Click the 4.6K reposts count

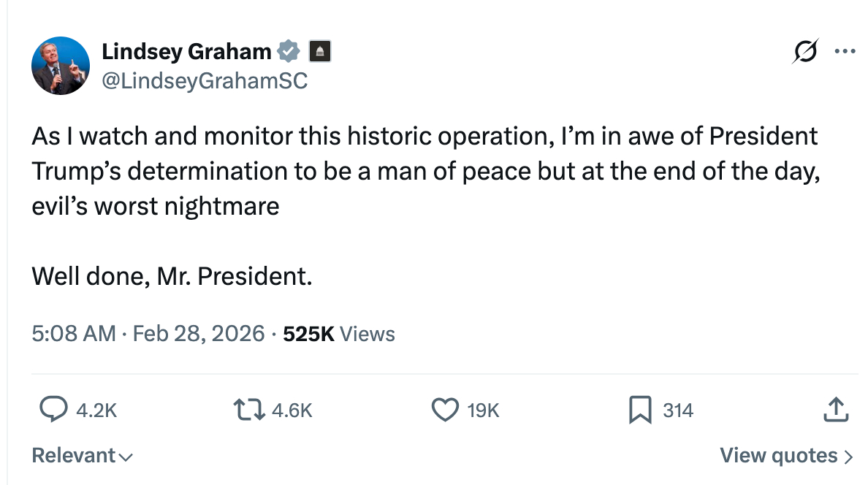pos(292,411)
